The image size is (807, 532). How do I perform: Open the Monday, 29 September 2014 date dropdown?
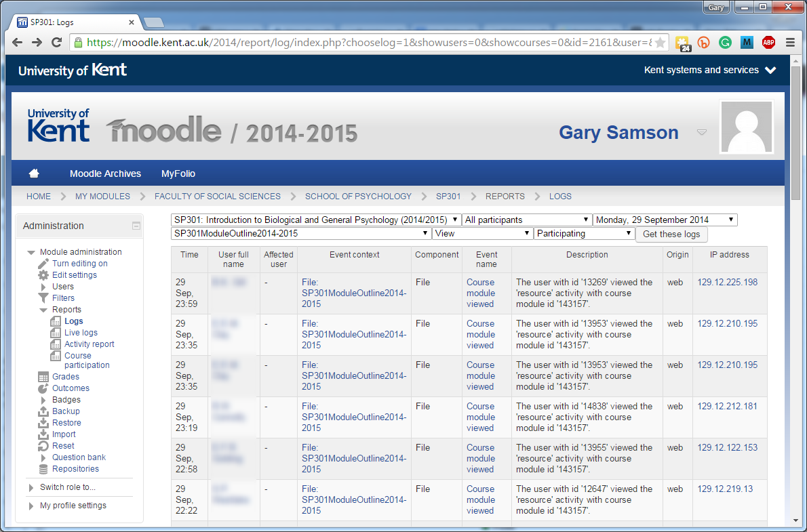(664, 219)
